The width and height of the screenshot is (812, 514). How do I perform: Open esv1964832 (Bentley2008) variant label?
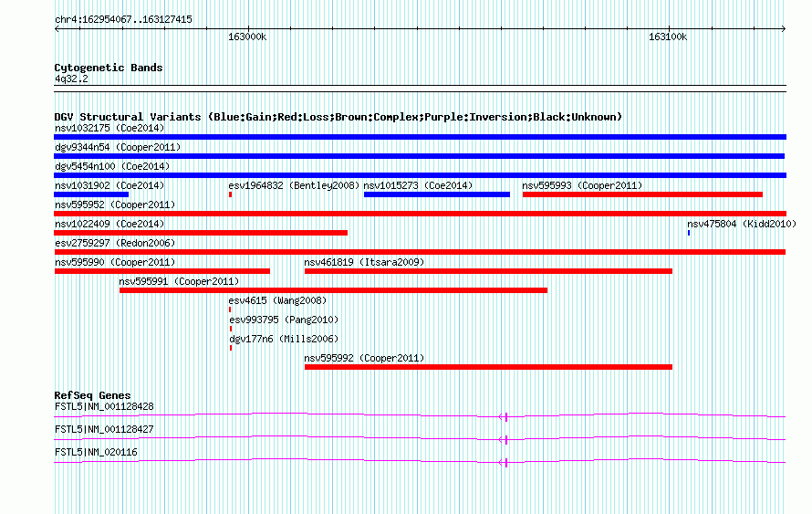click(x=294, y=185)
